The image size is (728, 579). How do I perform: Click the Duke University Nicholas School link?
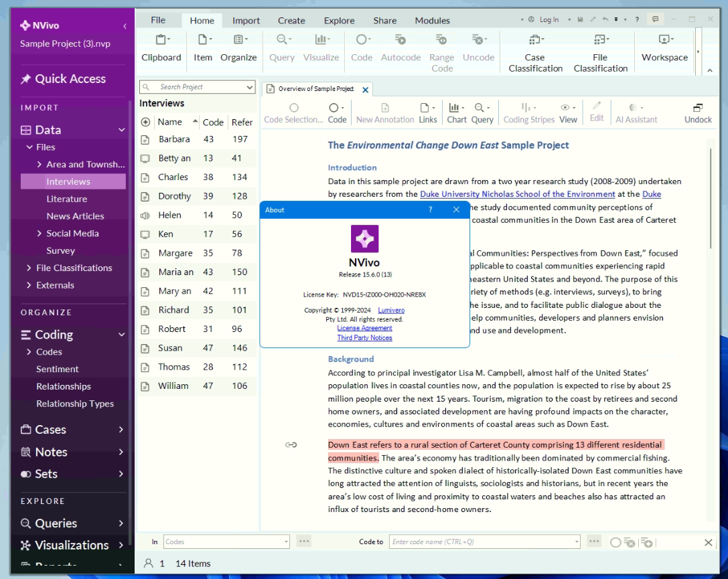coord(517,194)
